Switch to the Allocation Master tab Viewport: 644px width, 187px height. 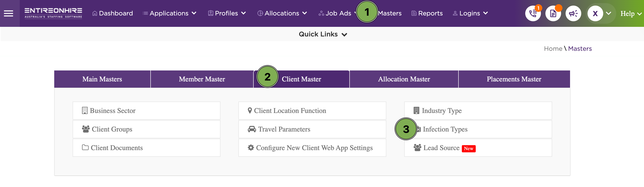[404, 79]
